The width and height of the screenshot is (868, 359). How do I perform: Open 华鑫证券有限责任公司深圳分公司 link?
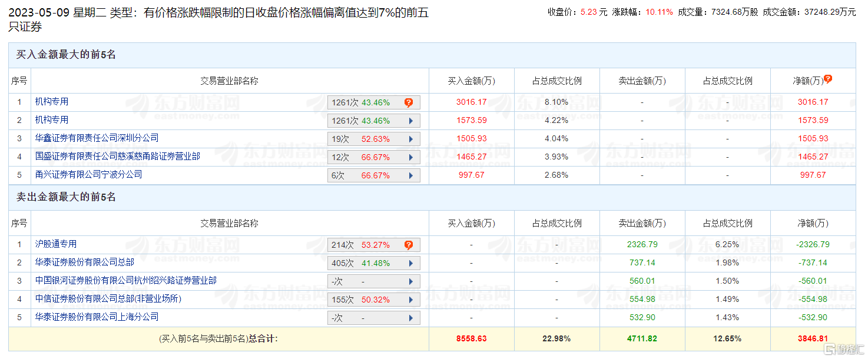point(97,138)
